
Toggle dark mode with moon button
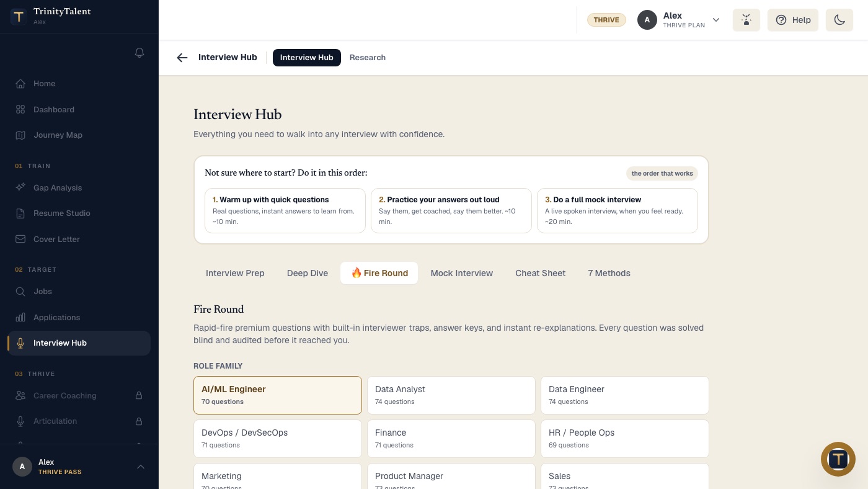tap(839, 20)
